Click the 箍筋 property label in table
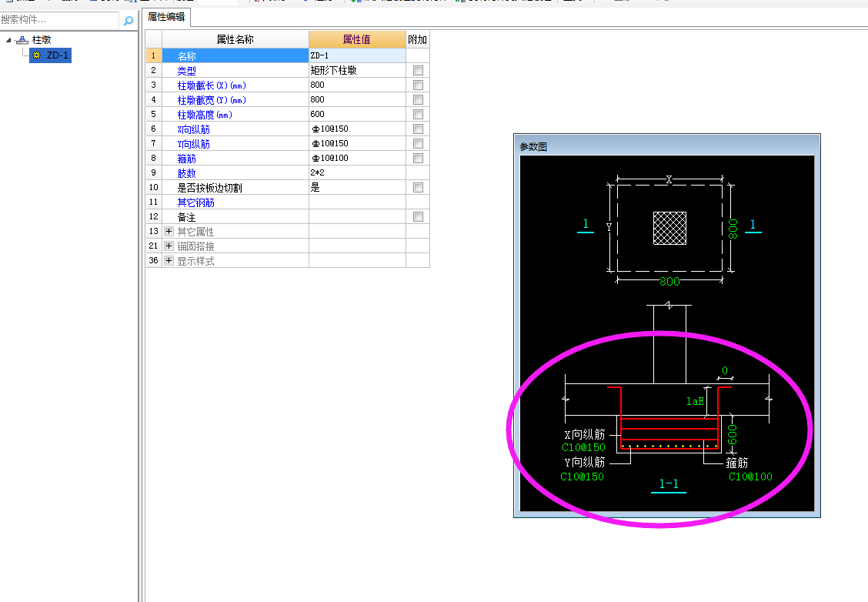 186,159
